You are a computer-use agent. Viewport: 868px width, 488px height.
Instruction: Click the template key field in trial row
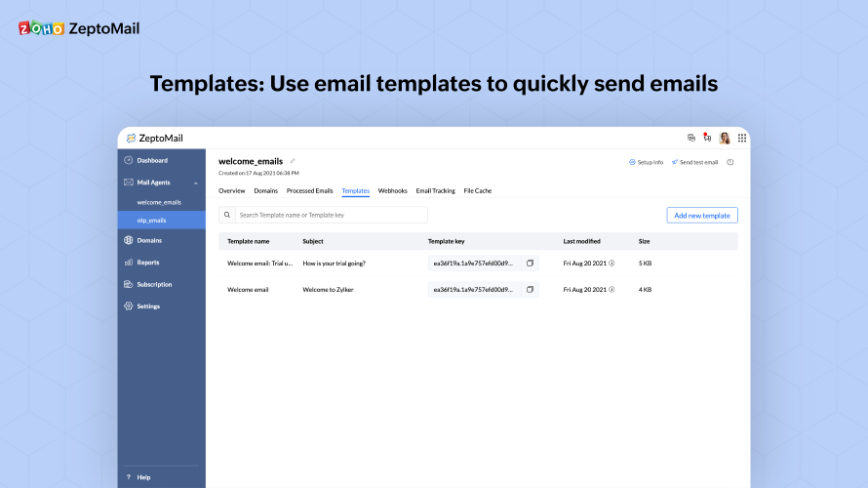(474, 264)
